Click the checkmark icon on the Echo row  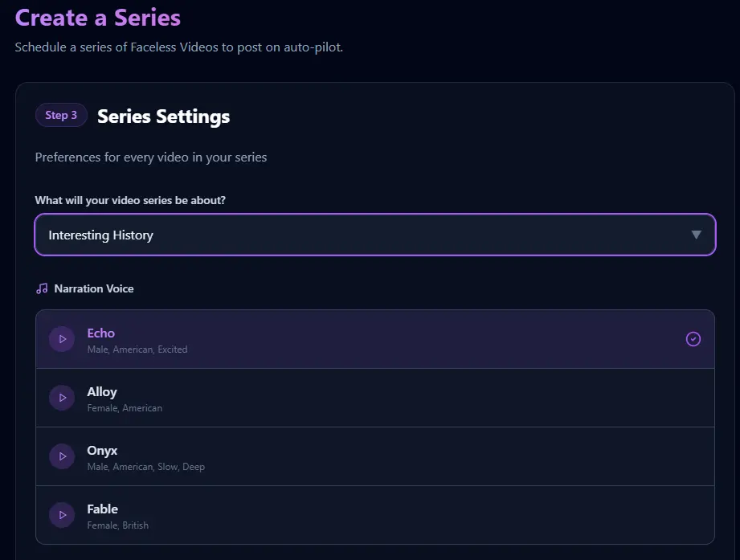click(x=693, y=339)
